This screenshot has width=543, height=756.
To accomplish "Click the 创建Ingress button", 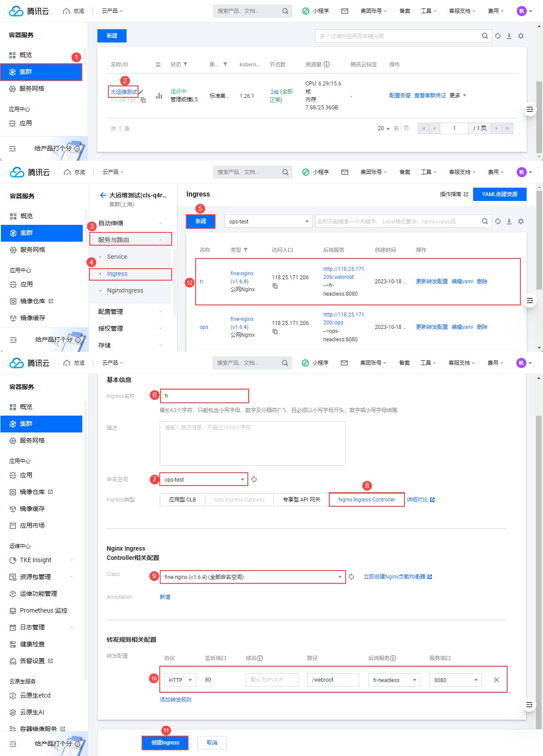I will [165, 743].
